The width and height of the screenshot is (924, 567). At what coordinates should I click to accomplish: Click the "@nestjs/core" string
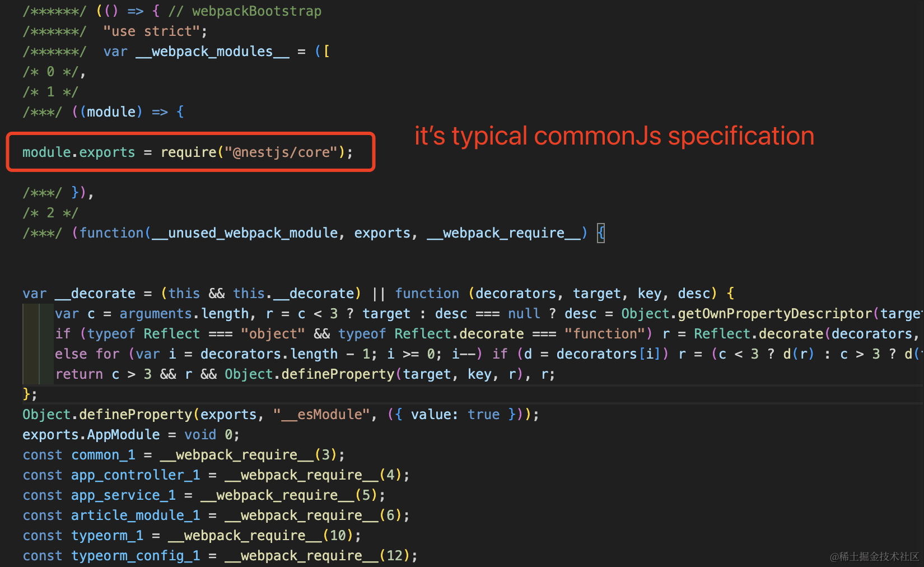[281, 152]
